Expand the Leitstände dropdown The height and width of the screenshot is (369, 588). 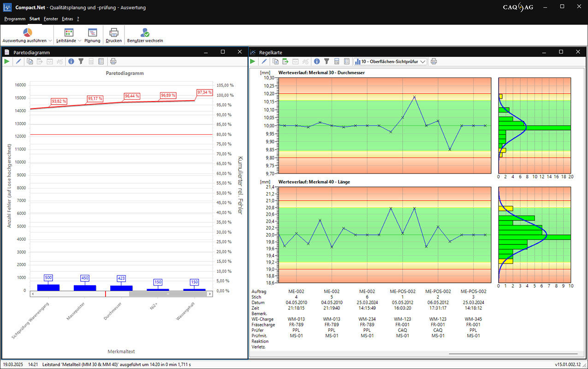79,41
